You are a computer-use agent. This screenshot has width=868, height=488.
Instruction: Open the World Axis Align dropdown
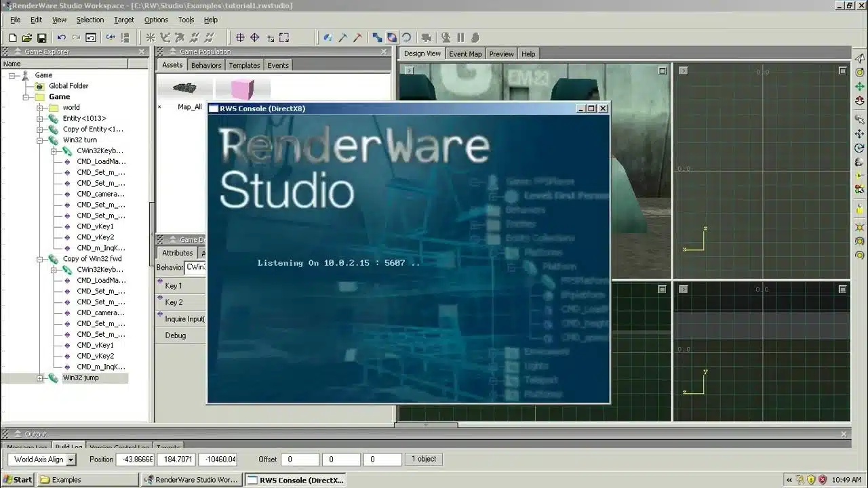click(71, 460)
